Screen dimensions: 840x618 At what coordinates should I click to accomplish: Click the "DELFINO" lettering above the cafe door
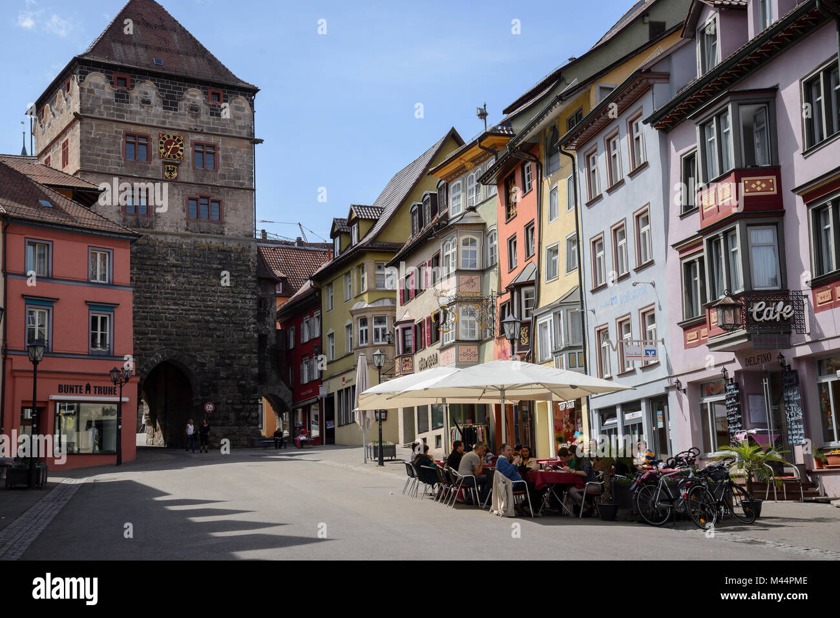pos(757,358)
